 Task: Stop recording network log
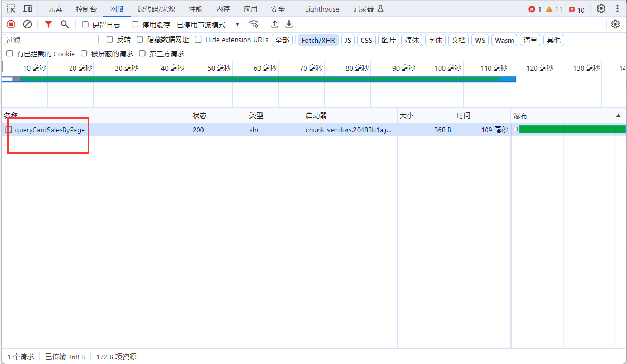11,24
